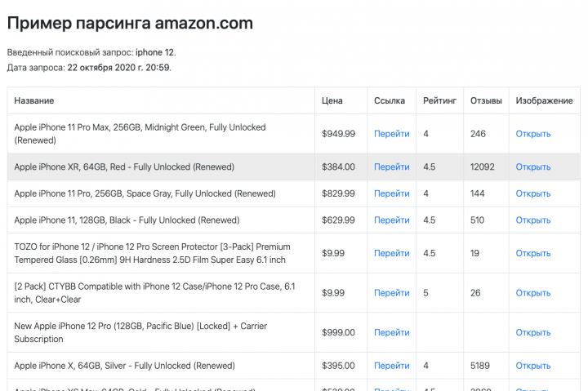Click the TOZO Screen Protector product name
This screenshot has width=588, height=391.
pyautogui.click(x=152, y=253)
